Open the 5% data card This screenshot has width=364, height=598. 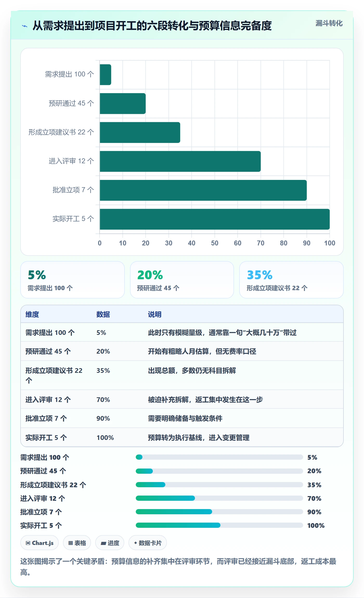point(73,280)
